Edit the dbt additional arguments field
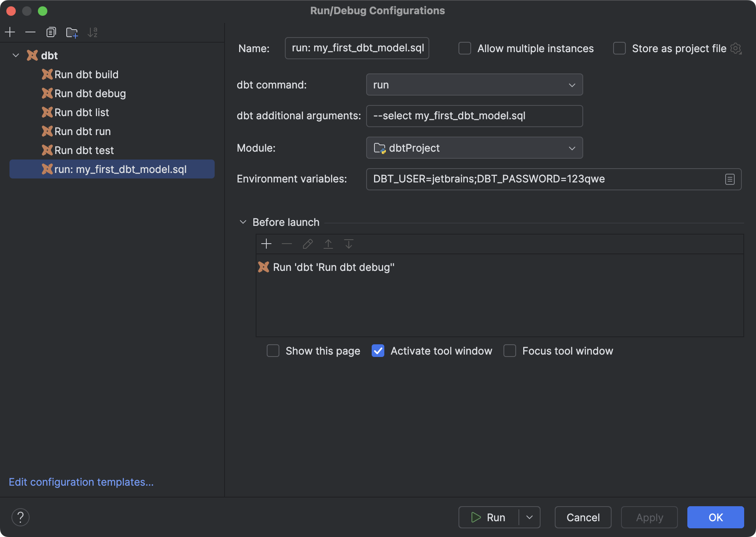 click(x=474, y=116)
